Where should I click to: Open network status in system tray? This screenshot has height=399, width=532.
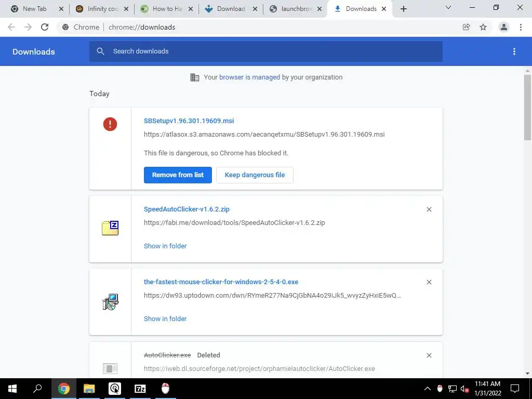coord(453,389)
